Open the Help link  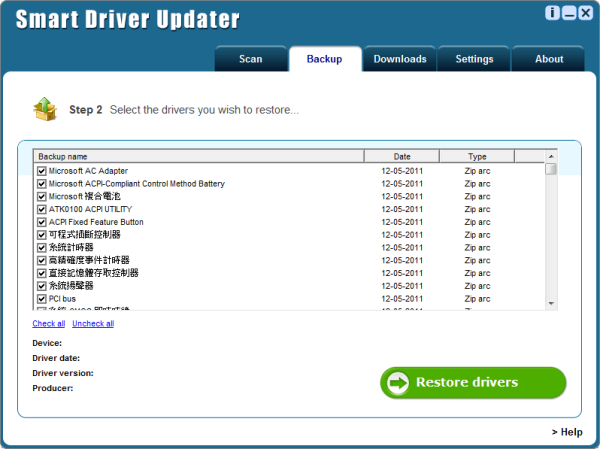567,432
